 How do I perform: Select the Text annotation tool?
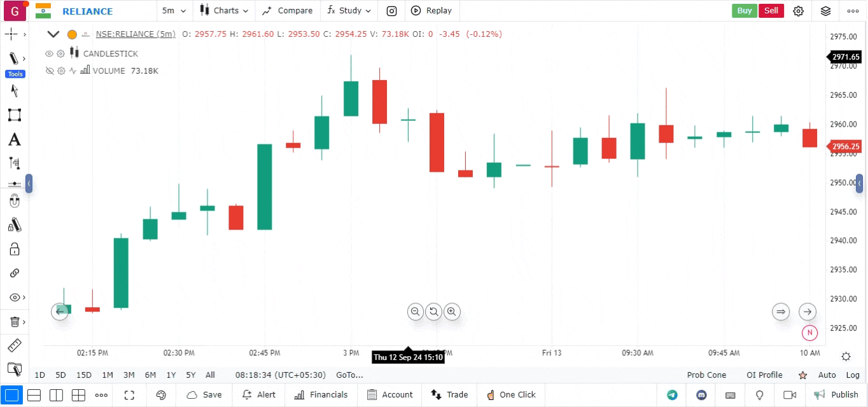pos(14,139)
